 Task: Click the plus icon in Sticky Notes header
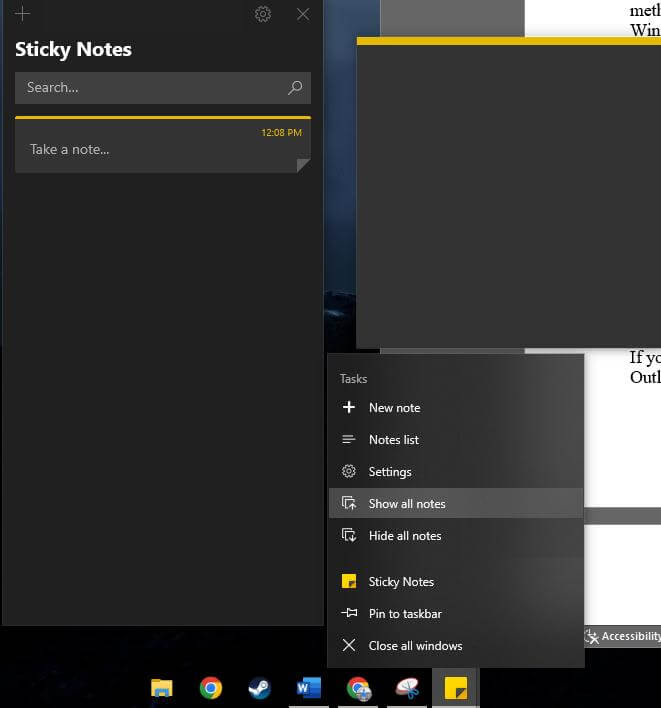pos(22,14)
